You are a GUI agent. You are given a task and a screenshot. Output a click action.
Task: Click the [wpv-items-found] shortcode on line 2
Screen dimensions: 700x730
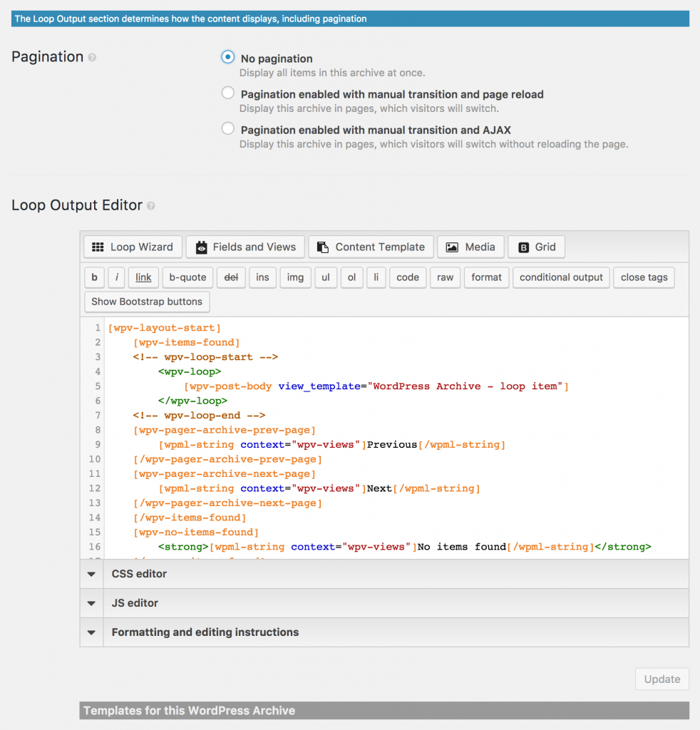(186, 343)
